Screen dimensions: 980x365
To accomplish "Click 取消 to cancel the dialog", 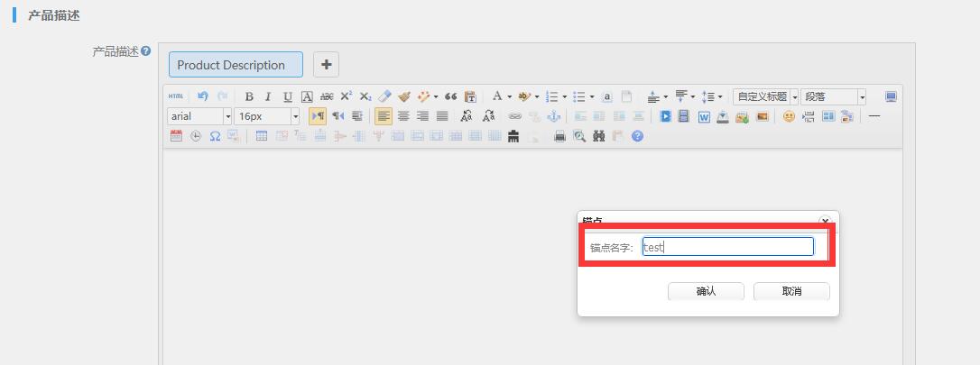I will [791, 291].
